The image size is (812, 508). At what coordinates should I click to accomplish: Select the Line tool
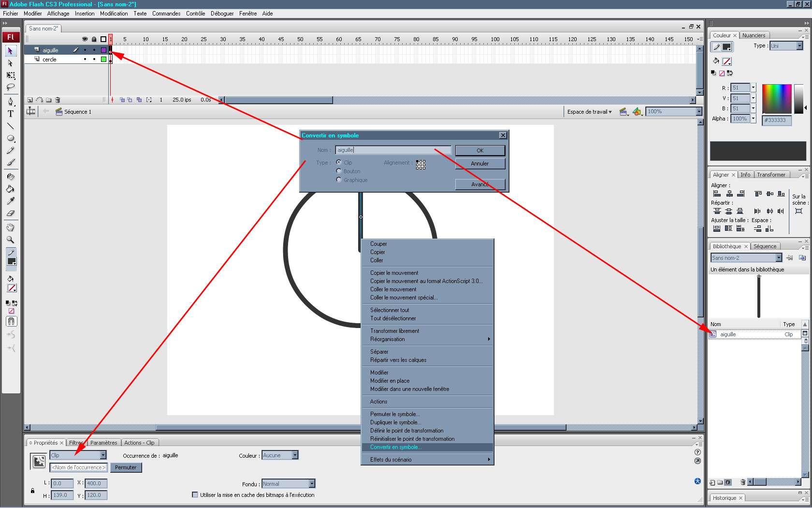point(11,126)
